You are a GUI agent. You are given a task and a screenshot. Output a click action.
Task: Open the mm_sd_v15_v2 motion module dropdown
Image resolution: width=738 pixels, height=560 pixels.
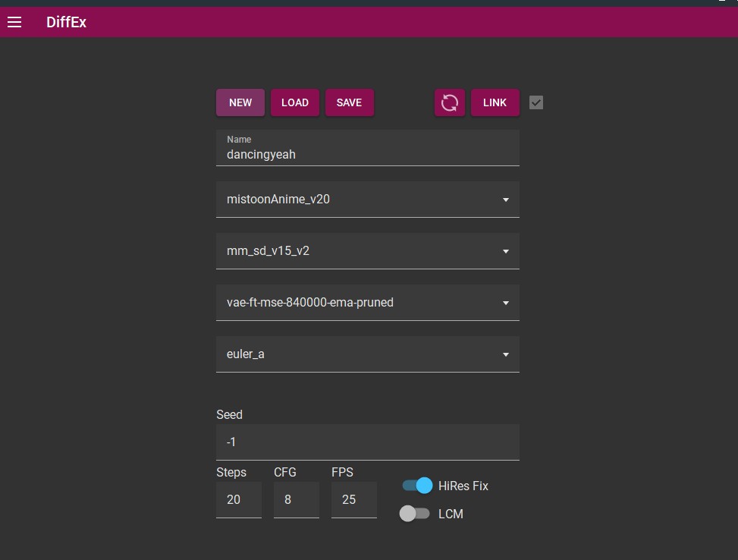(x=368, y=251)
